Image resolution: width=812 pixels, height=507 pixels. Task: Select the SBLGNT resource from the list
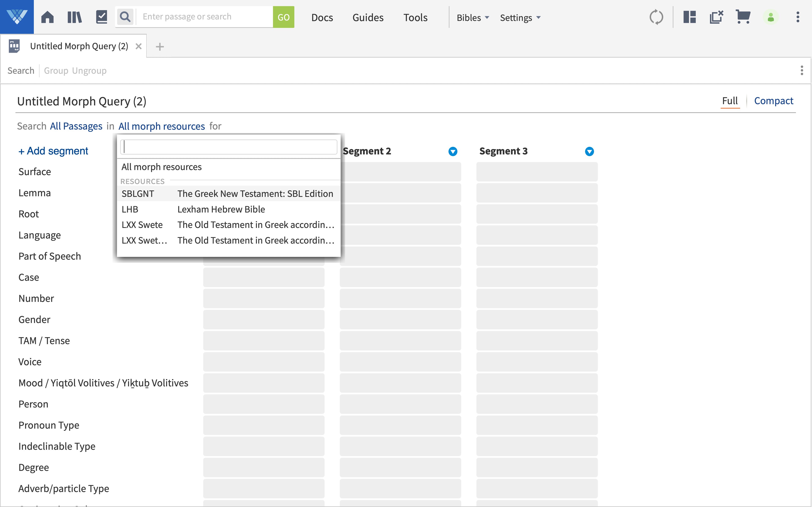click(x=228, y=194)
